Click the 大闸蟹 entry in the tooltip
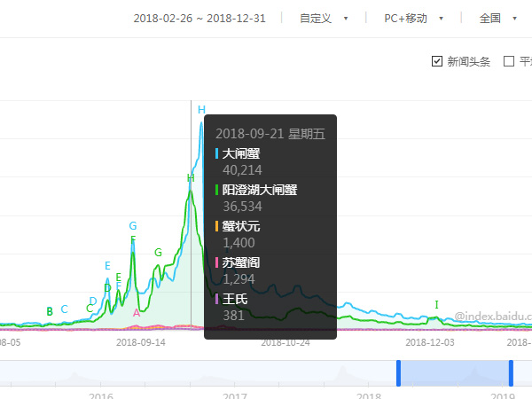 click(241, 153)
